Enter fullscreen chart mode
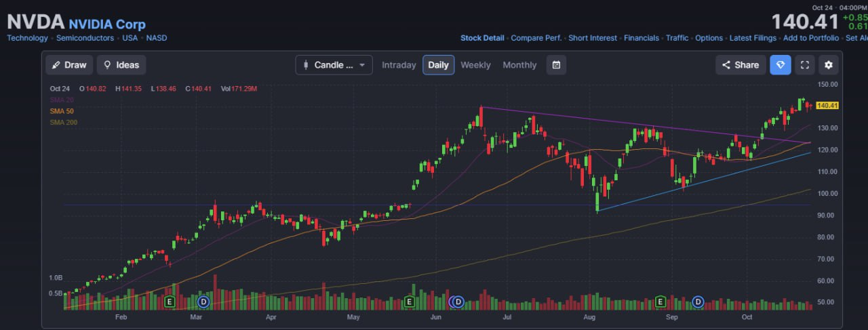 click(x=805, y=65)
